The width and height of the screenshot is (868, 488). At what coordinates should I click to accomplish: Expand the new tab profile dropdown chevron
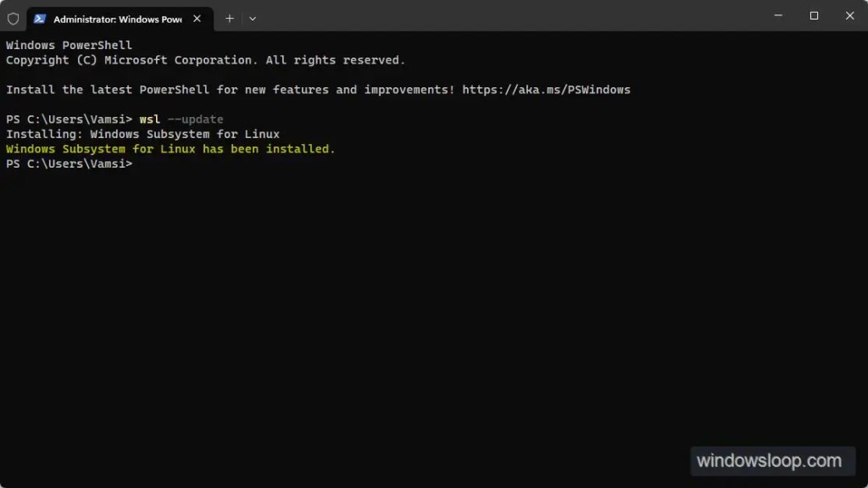pyautogui.click(x=253, y=19)
